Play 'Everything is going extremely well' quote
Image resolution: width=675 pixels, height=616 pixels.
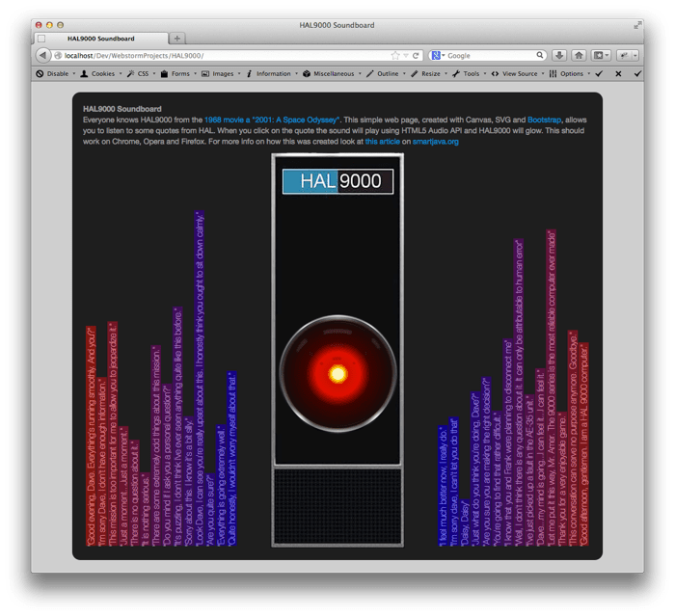coord(221,485)
